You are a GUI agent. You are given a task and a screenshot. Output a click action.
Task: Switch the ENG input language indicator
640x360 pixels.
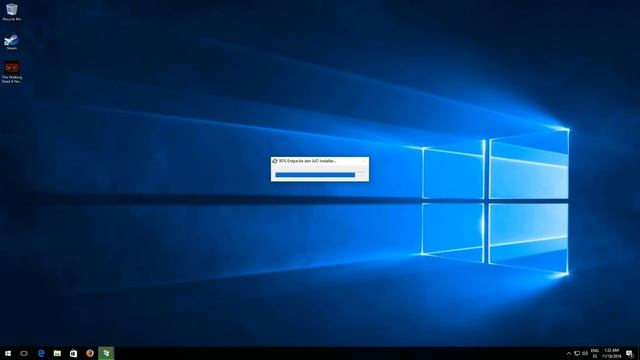(x=595, y=353)
